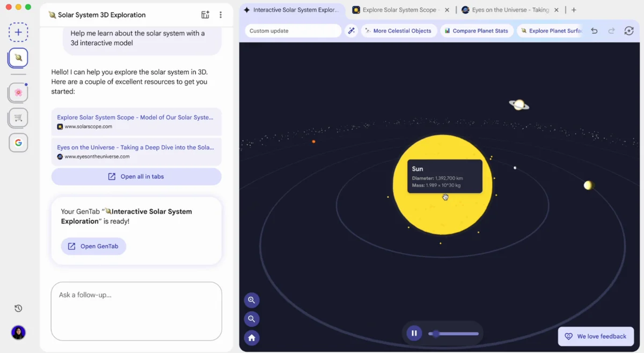Reset view with the home icon
The height and width of the screenshot is (353, 644).
coord(252,337)
